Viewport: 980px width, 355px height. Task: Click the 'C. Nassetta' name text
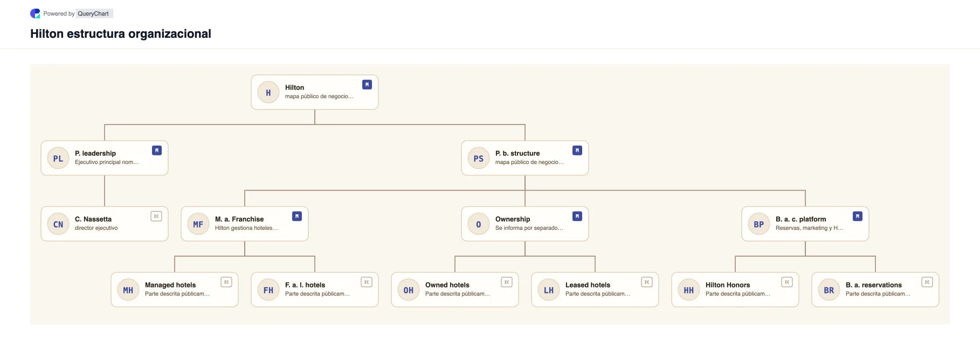93,219
